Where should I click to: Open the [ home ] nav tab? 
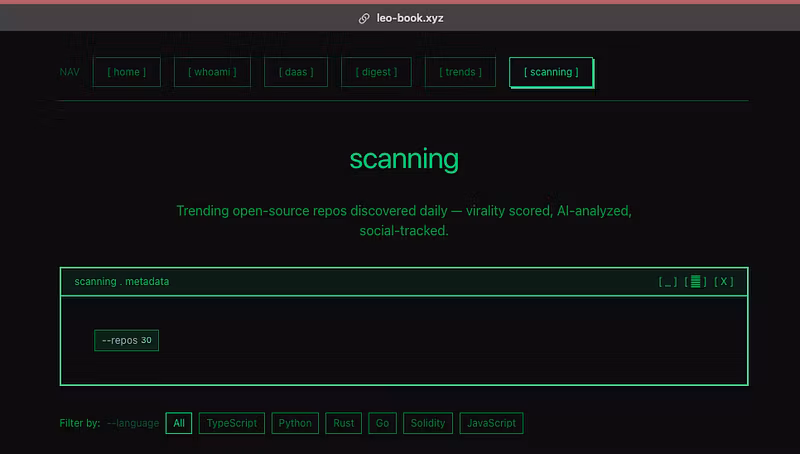point(127,72)
